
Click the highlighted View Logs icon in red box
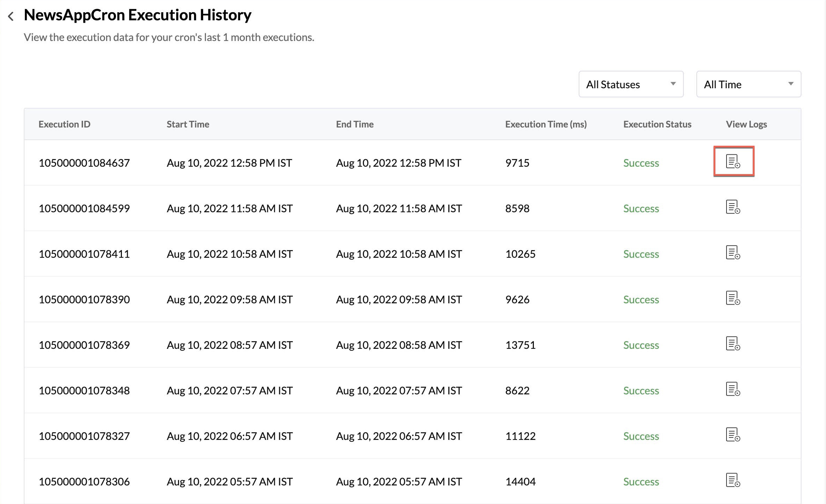point(734,162)
